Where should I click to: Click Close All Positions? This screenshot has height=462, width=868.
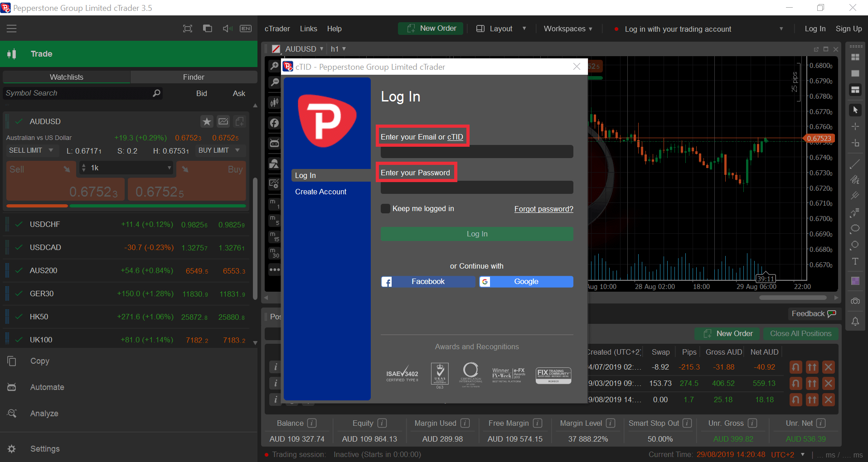pyautogui.click(x=801, y=333)
